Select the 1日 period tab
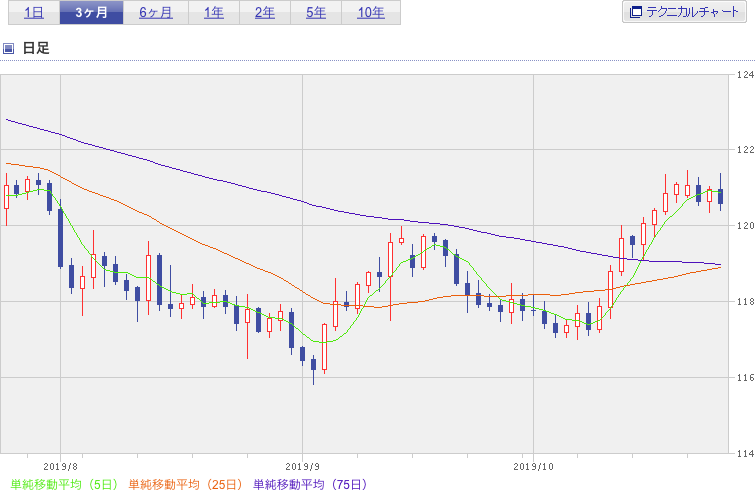Viewport: 755px width, 493px height. pos(34,13)
